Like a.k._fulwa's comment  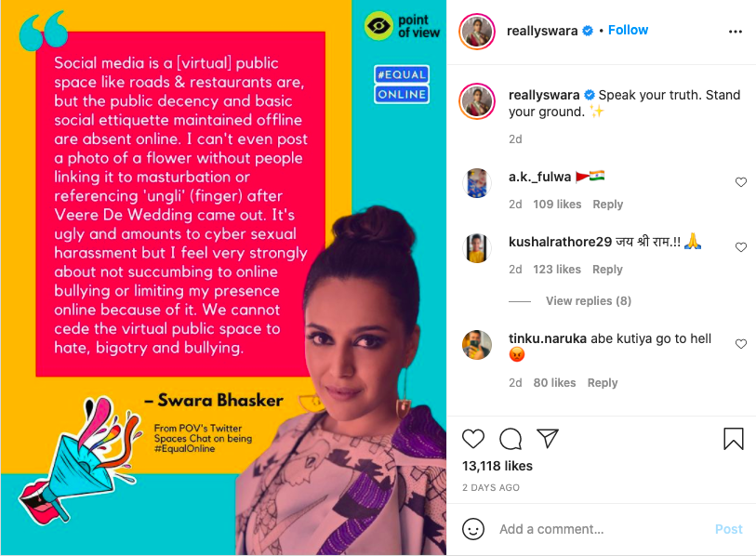[741, 182]
